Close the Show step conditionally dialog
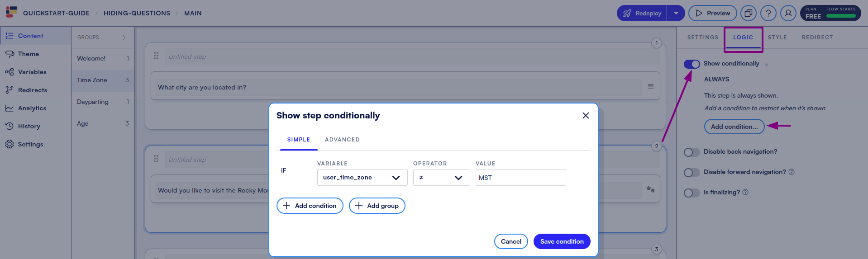The image size is (868, 259). 586,116
